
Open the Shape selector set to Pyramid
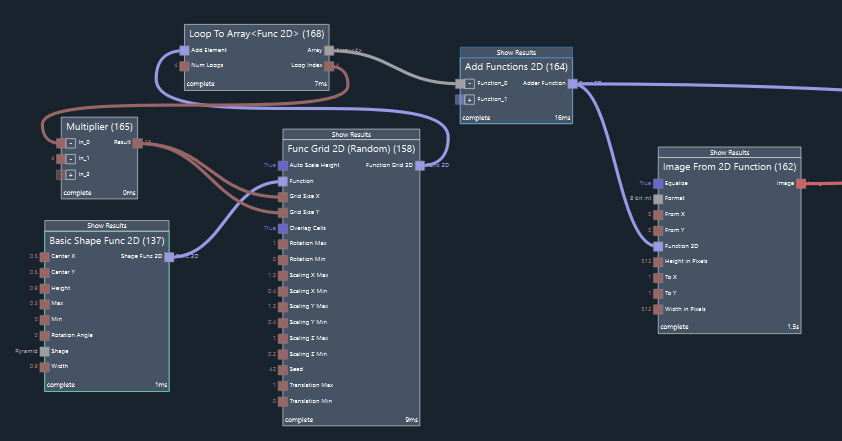coord(44,351)
